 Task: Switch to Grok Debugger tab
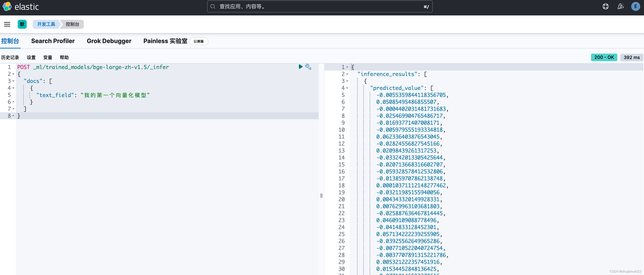coord(109,41)
